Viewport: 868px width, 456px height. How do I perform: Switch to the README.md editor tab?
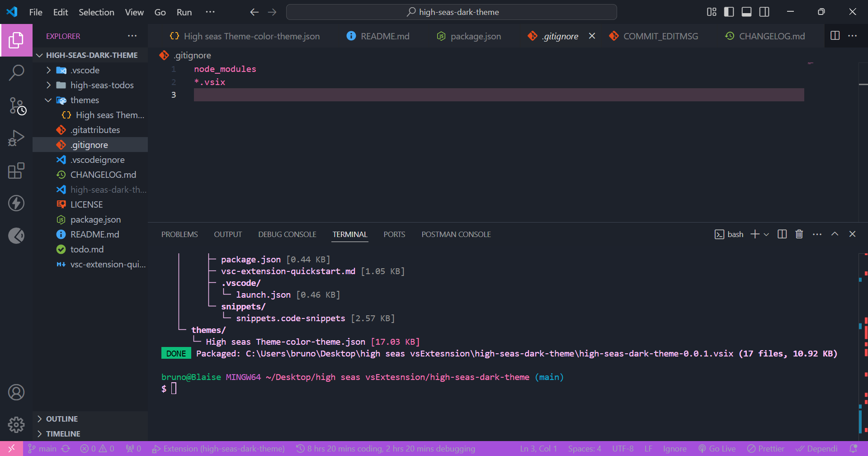[378, 36]
